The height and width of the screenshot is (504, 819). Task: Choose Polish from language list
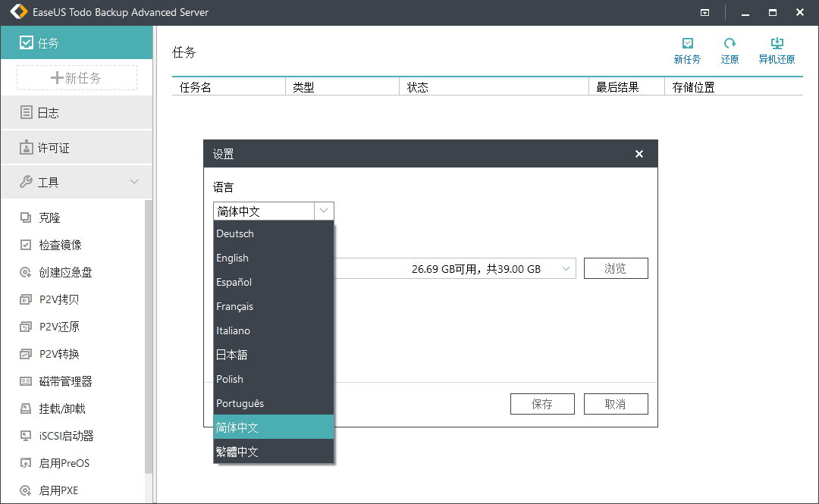tap(274, 379)
